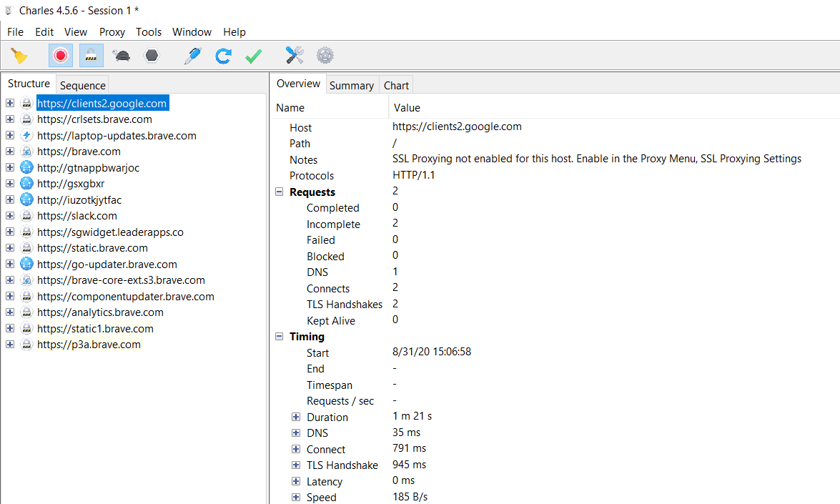Expand the laptop-updates.brave.com node
This screenshot has width=840, height=504.
point(10,135)
